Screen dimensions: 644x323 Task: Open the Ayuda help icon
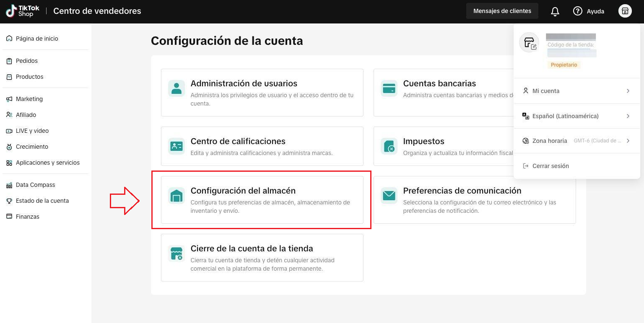tap(578, 11)
